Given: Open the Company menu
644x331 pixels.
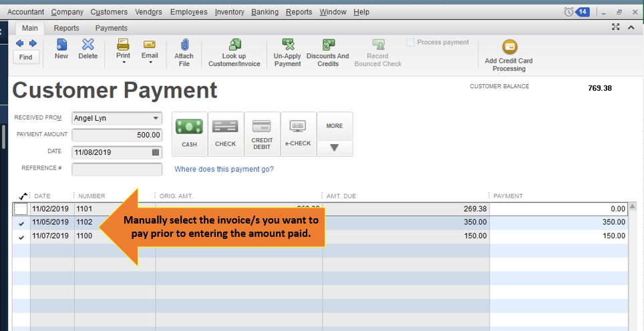Looking at the screenshot, I should point(67,12).
